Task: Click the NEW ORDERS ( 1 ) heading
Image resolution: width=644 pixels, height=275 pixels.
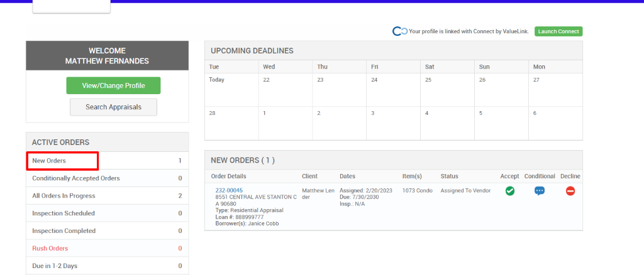Action: 243,160
